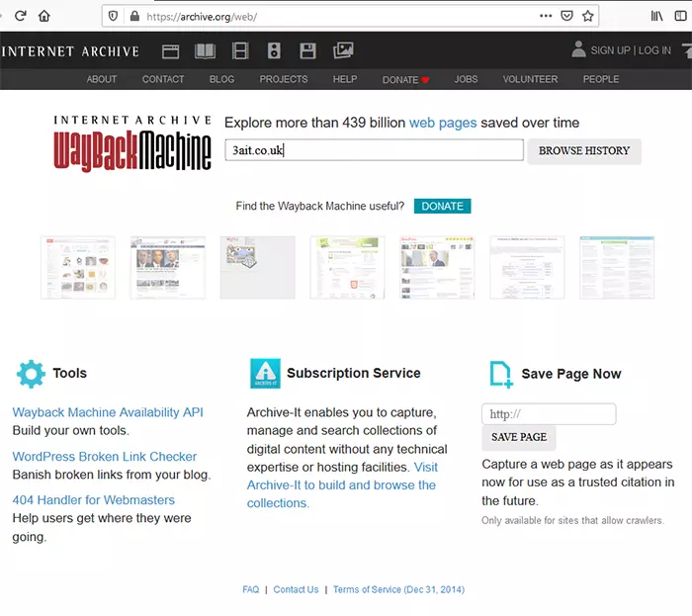Click the red heart next to Donate
This screenshot has height=616, width=692.
point(425,80)
